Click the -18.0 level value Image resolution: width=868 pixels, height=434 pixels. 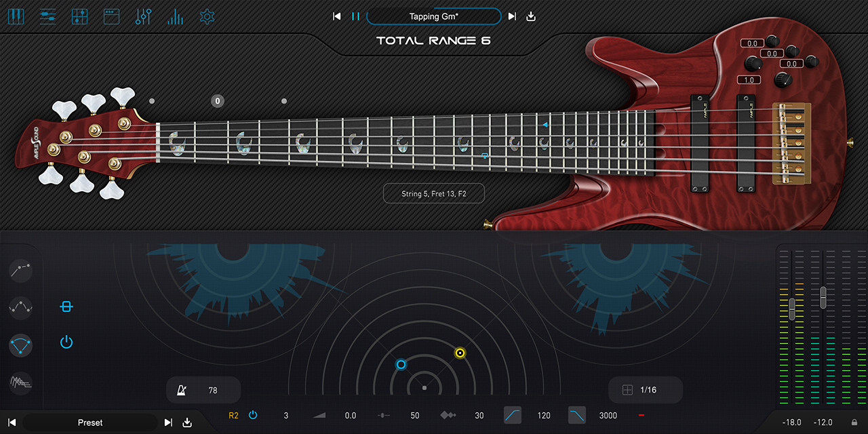click(x=791, y=422)
